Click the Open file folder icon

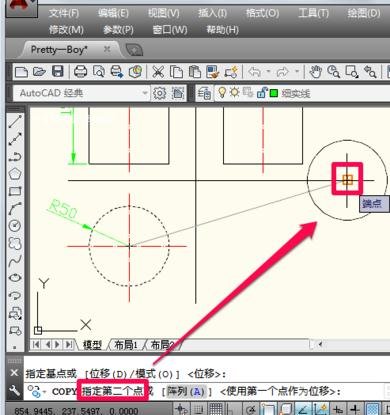[39, 72]
